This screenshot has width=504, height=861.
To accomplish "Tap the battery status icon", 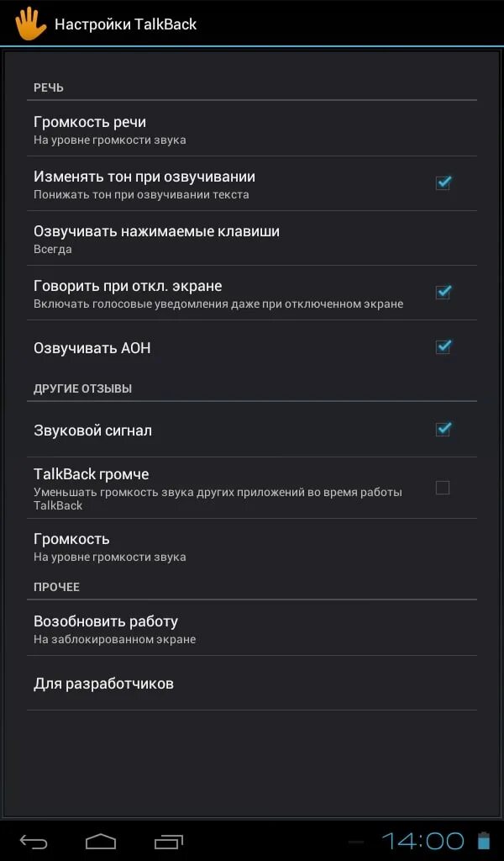I will pos(484,841).
